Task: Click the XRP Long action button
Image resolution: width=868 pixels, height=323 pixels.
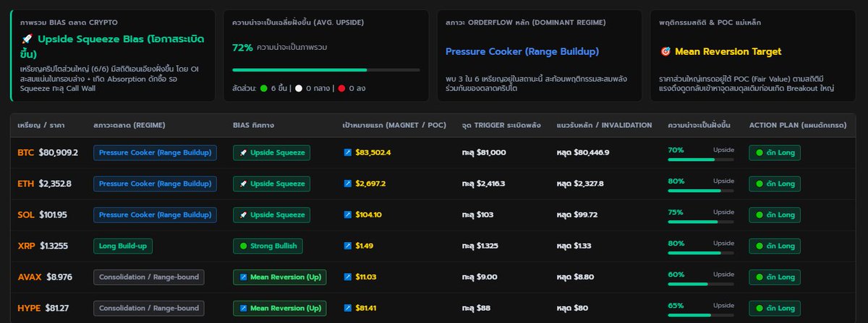Action: tap(775, 246)
